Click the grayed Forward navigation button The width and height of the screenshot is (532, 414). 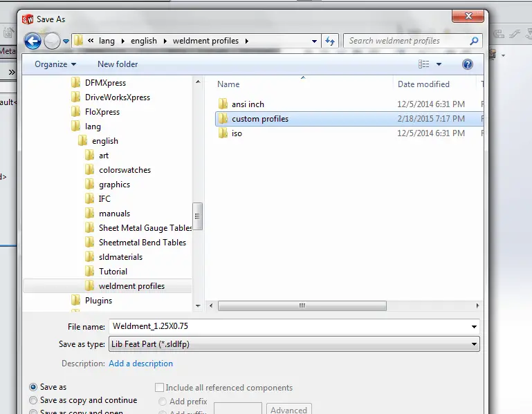pyautogui.click(x=52, y=41)
